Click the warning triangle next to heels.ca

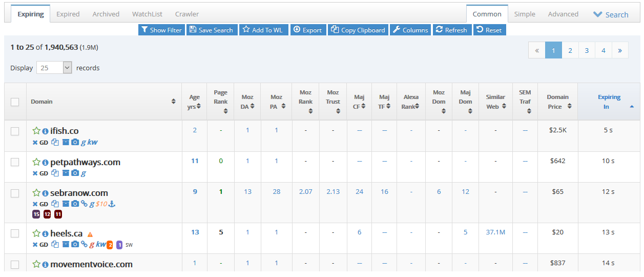tap(90, 234)
